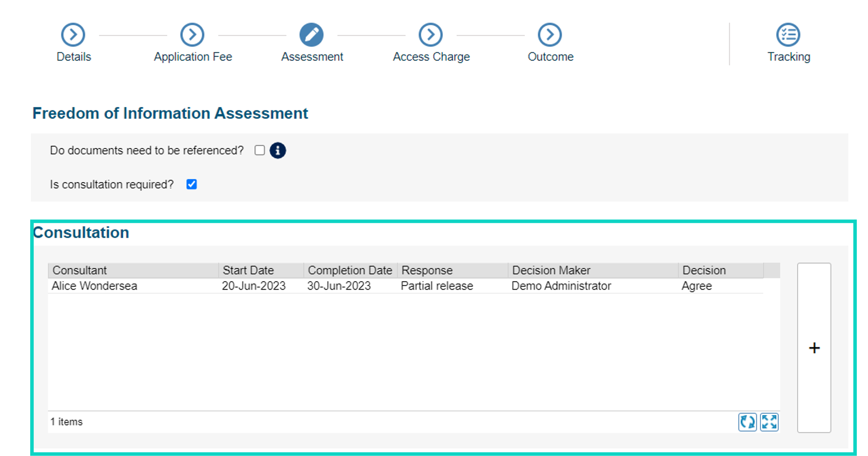Add a new consultation with plus button
Image resolution: width=868 pixels, height=456 pixels.
click(814, 348)
